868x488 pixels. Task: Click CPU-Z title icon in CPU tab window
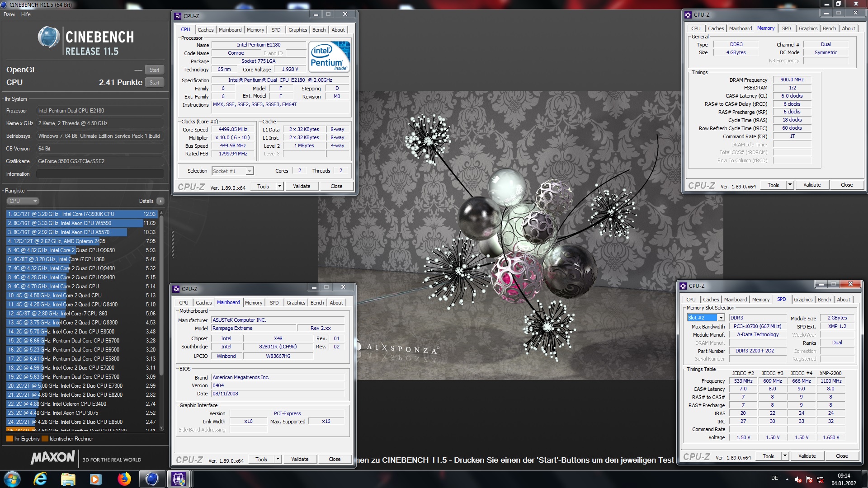pos(178,16)
